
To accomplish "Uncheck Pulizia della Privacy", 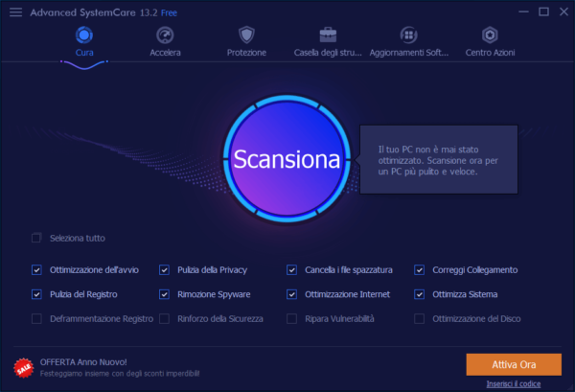I will [164, 270].
